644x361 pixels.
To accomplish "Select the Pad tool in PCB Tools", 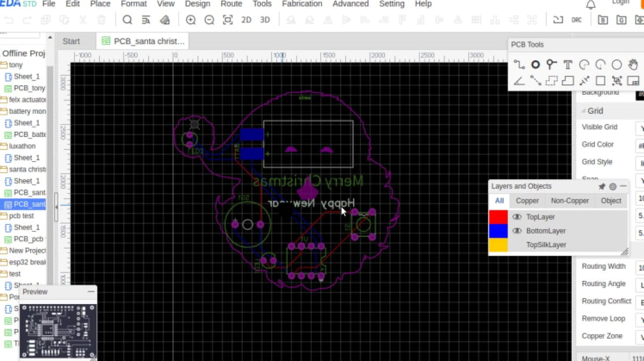I will coord(536,65).
